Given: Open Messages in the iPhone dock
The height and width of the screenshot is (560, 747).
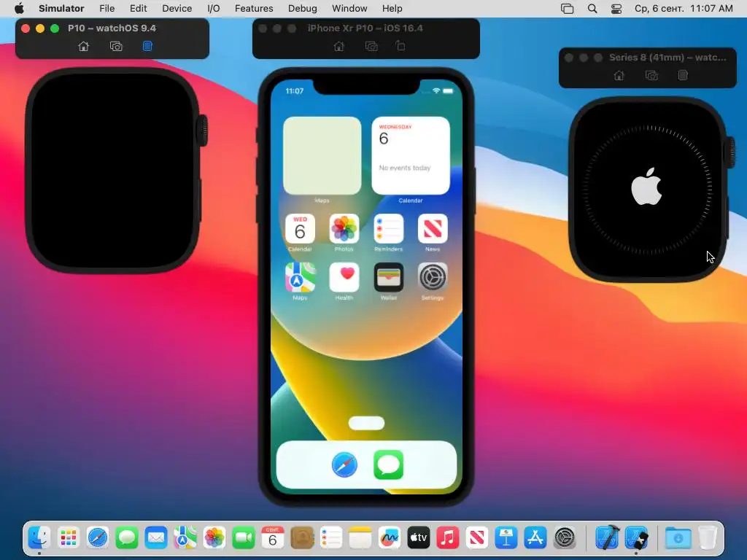Looking at the screenshot, I should [x=389, y=464].
